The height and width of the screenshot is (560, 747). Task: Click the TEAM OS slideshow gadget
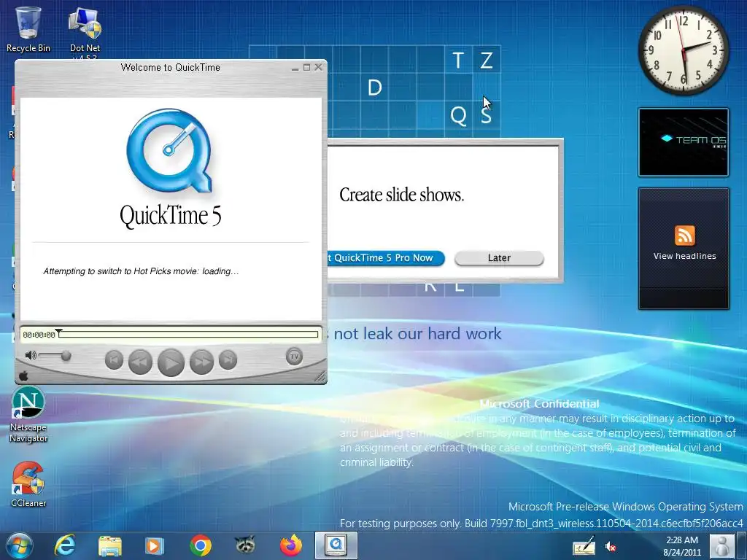684,142
